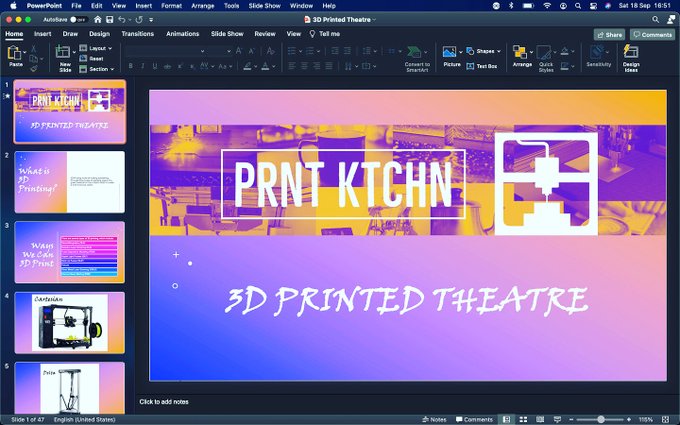Click English (United States) language status
The image size is (680, 425).
pos(85,419)
